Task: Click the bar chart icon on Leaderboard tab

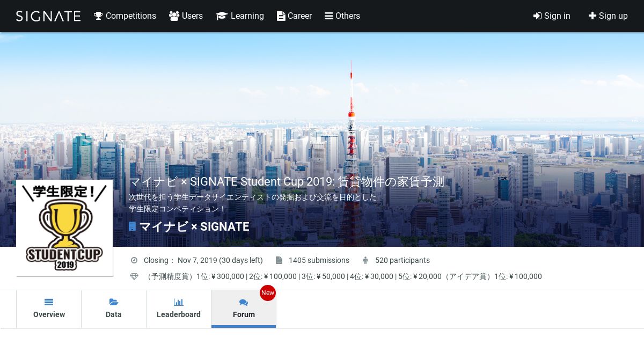Action: coord(179,302)
